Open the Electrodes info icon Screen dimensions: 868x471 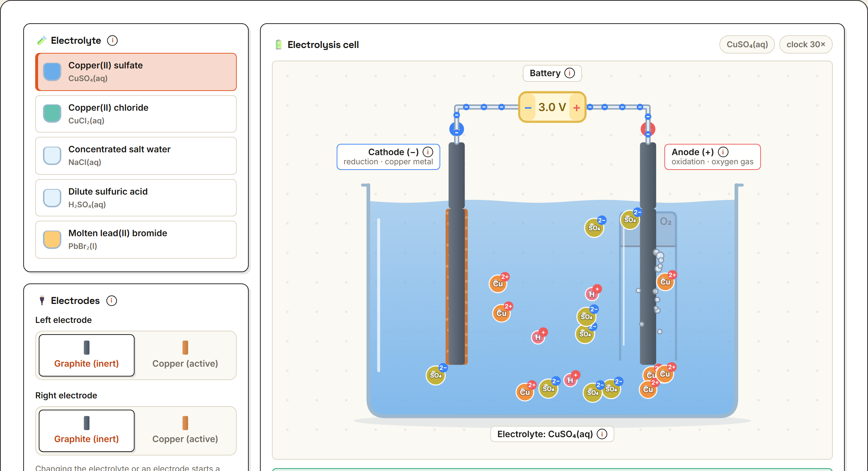click(112, 301)
